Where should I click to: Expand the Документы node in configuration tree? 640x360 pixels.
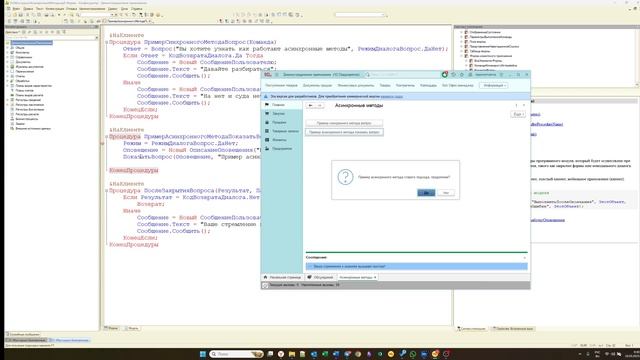coord(7,62)
